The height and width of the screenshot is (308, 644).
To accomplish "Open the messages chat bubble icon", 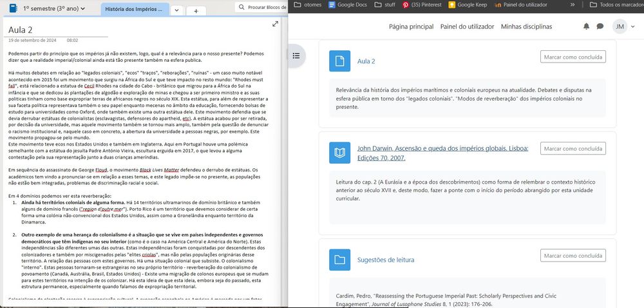I will (x=600, y=26).
